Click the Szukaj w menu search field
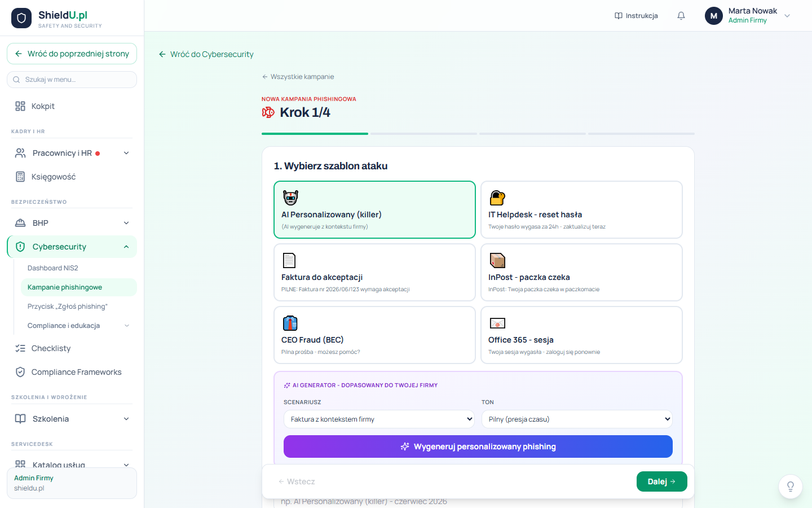This screenshot has width=812, height=508. click(72, 80)
